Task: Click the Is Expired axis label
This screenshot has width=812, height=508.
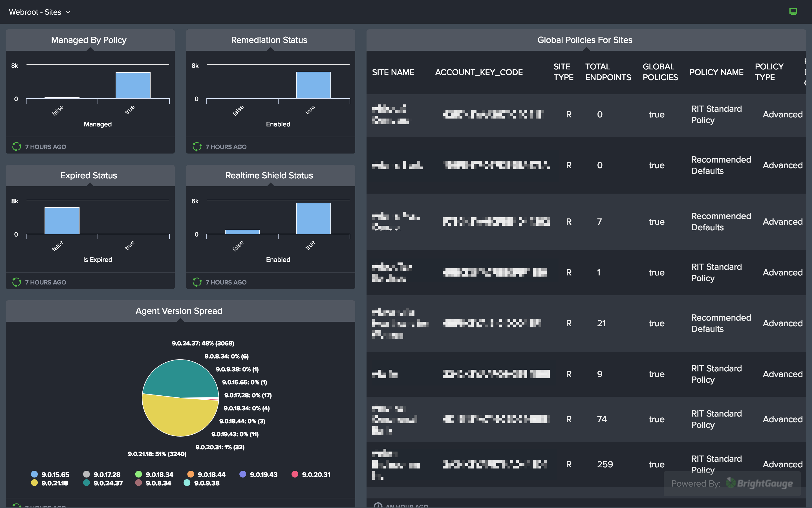Action: [x=98, y=260]
